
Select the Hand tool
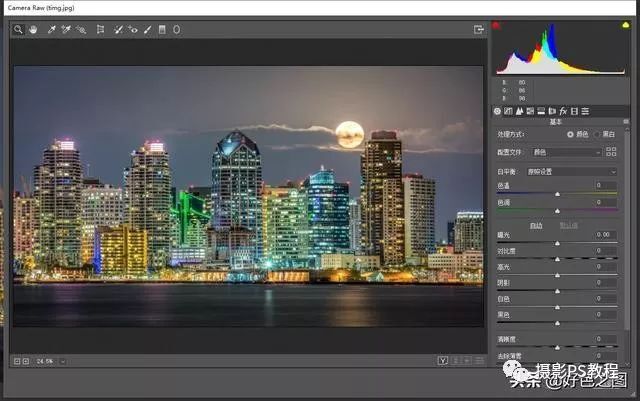click(31, 30)
